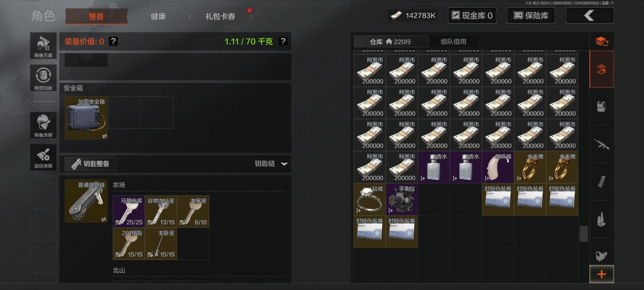Screen dimensions: 644x290
Task: Click the orange plus button
Action: click(x=602, y=274)
